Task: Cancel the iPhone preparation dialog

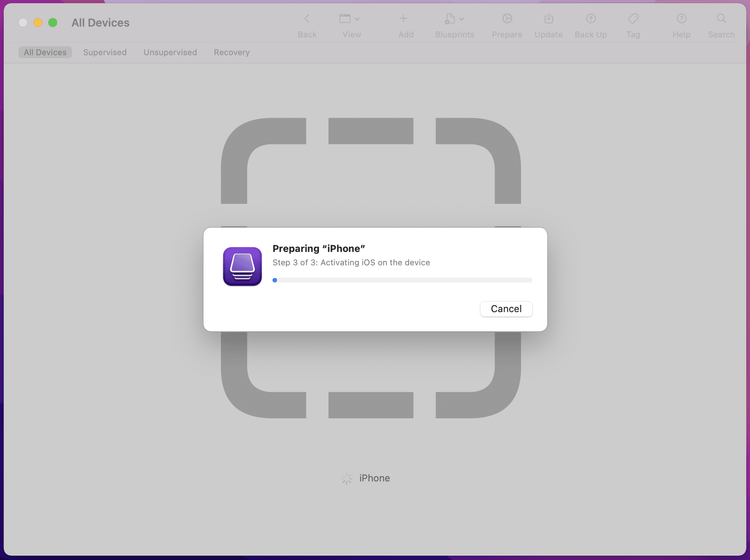Action: point(506,309)
